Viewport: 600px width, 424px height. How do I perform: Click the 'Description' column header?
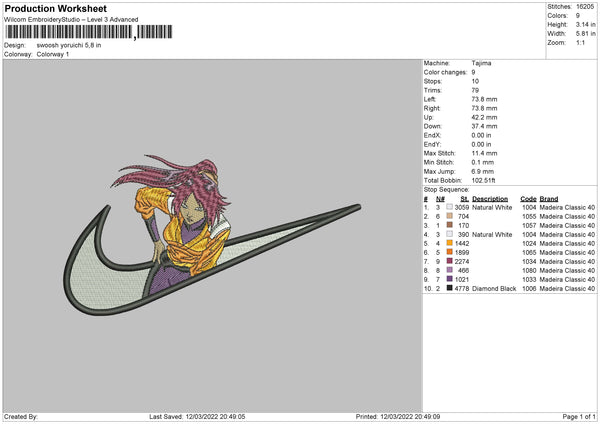click(490, 199)
